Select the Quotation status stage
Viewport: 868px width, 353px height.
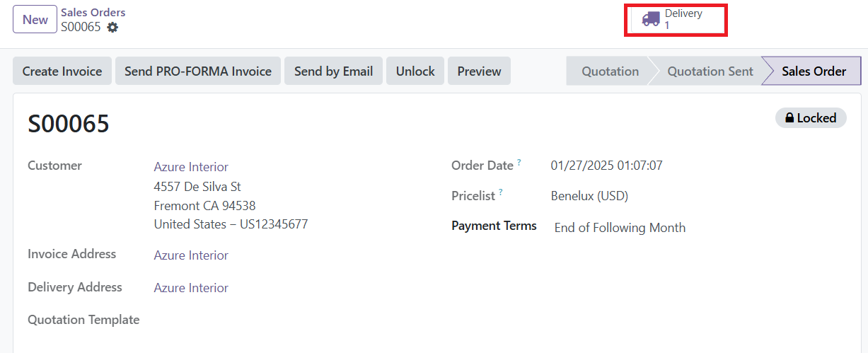(610, 71)
